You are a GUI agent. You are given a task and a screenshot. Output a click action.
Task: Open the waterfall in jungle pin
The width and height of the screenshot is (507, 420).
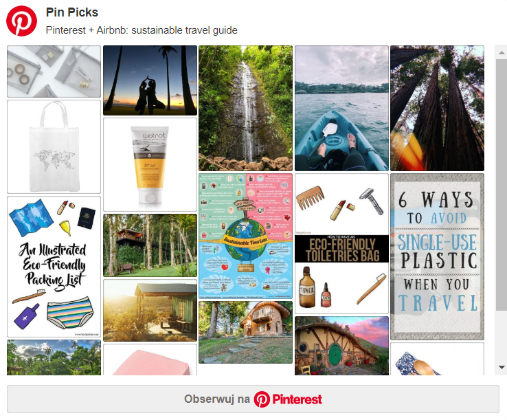click(x=245, y=108)
